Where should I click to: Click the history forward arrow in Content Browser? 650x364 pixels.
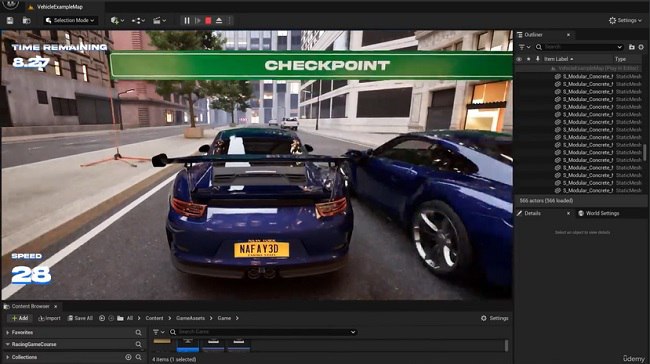click(x=111, y=318)
